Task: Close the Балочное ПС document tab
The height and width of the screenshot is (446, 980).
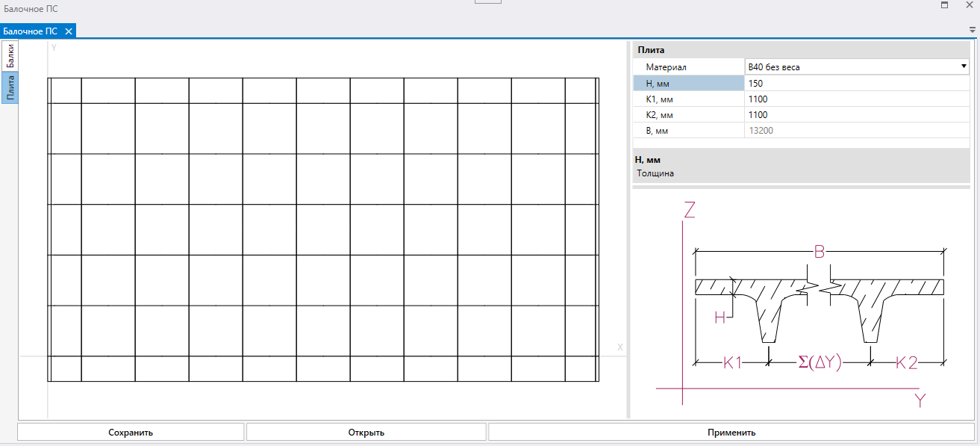Action: tap(68, 31)
